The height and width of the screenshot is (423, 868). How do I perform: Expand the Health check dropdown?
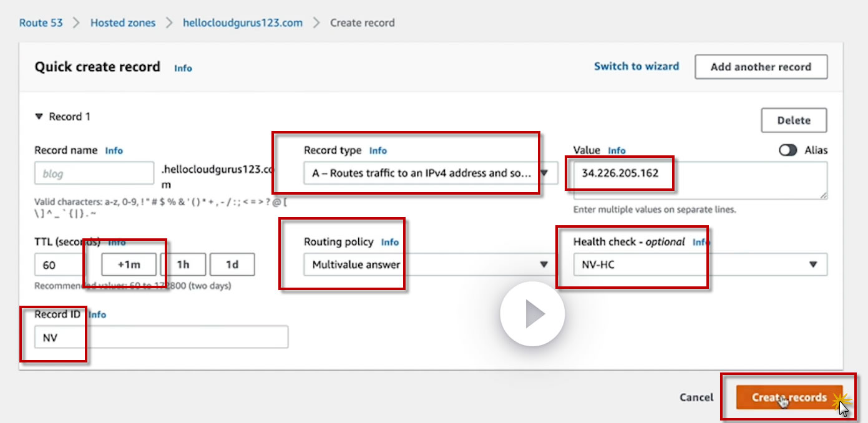(x=700, y=265)
